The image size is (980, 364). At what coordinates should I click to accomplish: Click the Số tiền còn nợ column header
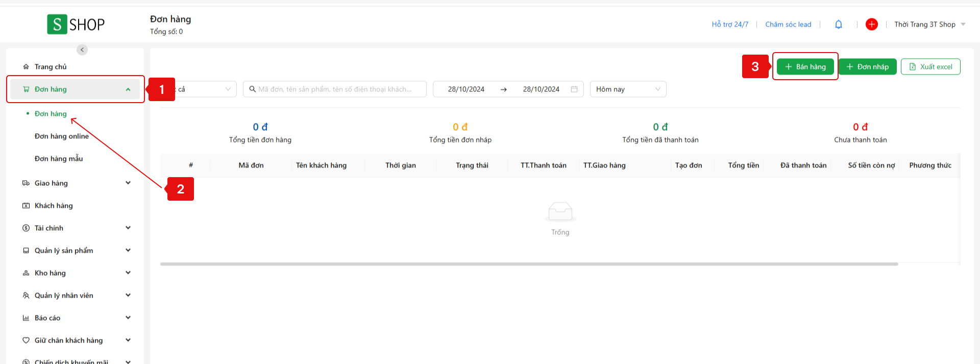[872, 165]
